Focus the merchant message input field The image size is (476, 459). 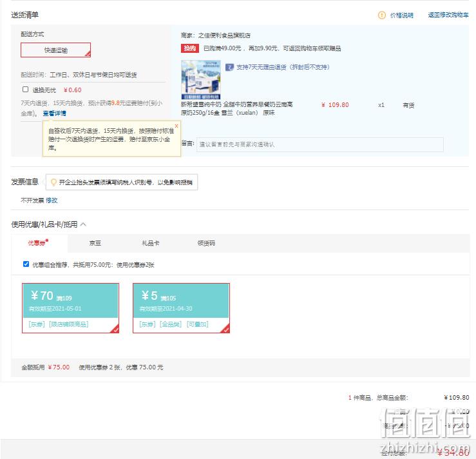(320, 144)
